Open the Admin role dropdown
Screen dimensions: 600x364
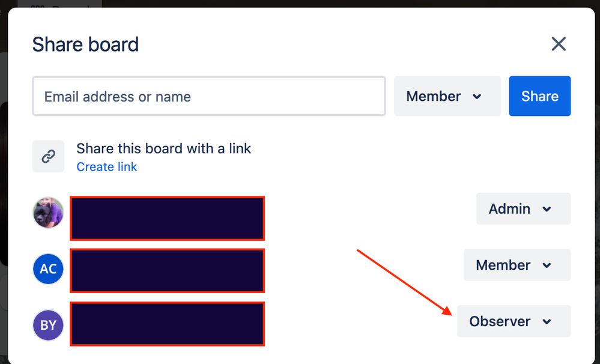pos(524,208)
